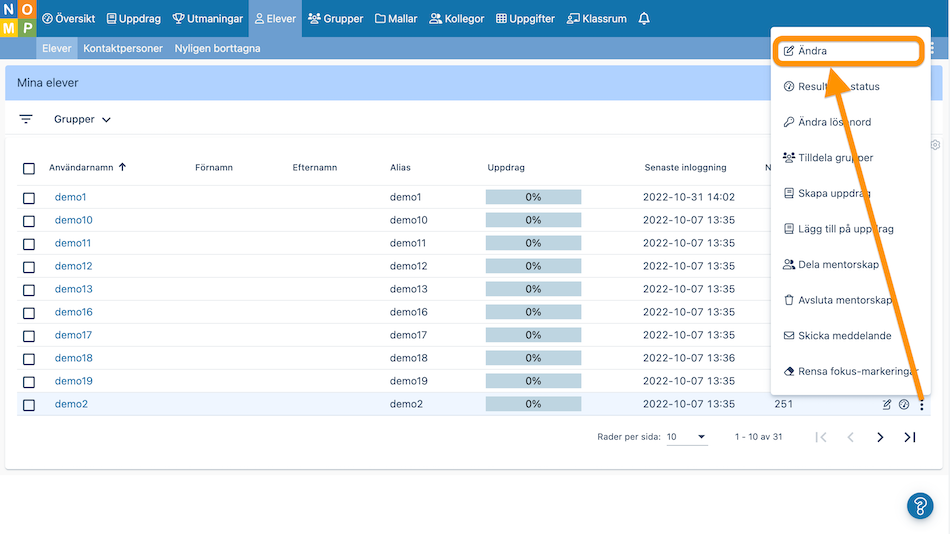Check the demo2 row checkbox
The width and height of the screenshot is (950, 534).
point(28,406)
